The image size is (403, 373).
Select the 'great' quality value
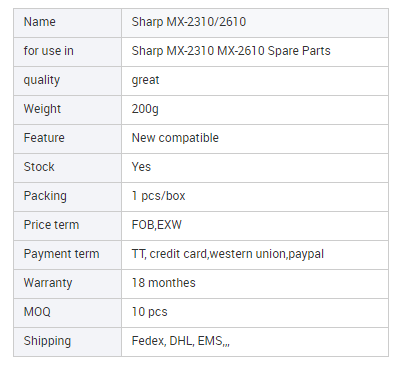click(x=145, y=80)
